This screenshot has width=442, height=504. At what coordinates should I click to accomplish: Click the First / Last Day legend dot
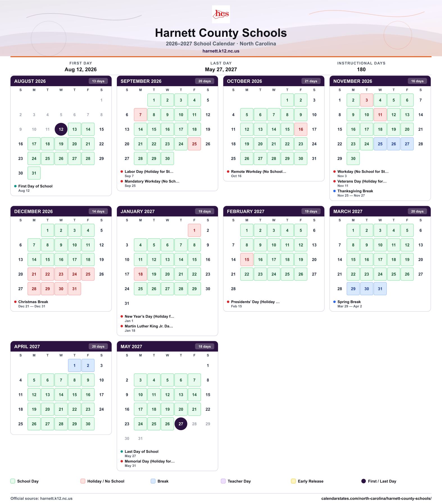point(363,481)
